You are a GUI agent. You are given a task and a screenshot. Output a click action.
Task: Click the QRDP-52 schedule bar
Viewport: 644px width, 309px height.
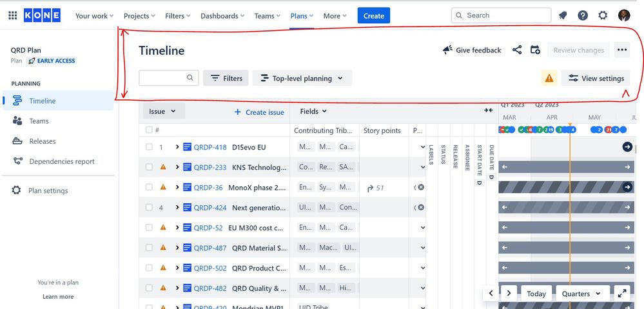pos(567,227)
